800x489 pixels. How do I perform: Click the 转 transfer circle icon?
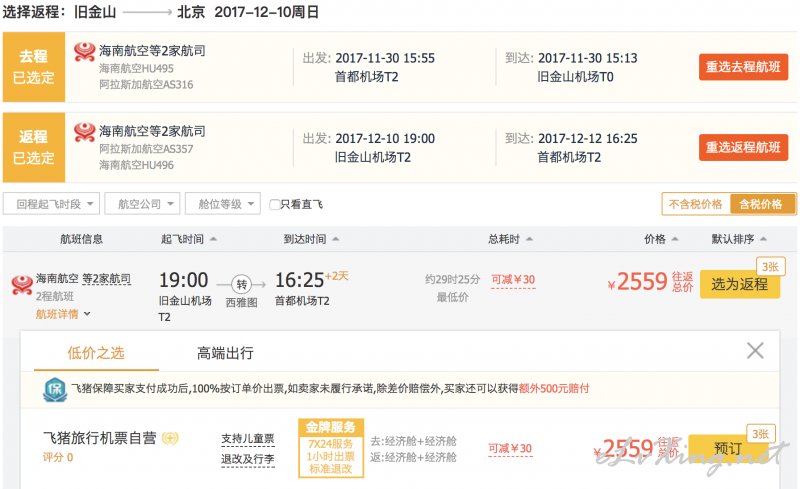241,284
